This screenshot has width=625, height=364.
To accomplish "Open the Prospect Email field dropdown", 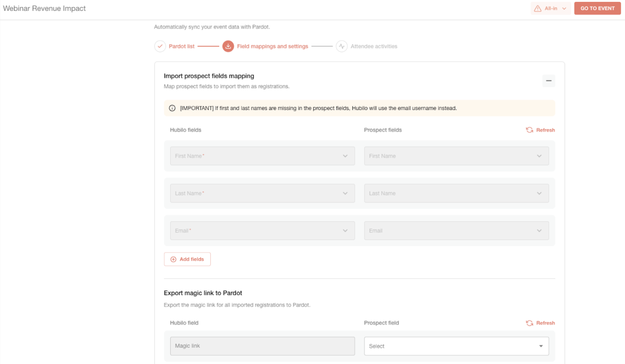I will pos(456,230).
